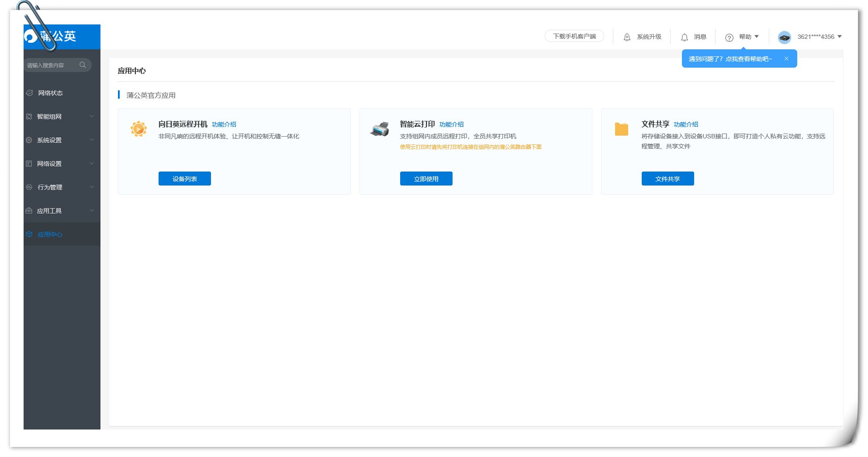Close the blue help tooltip
Image resolution: width=868 pixels, height=457 pixels.
tap(786, 58)
